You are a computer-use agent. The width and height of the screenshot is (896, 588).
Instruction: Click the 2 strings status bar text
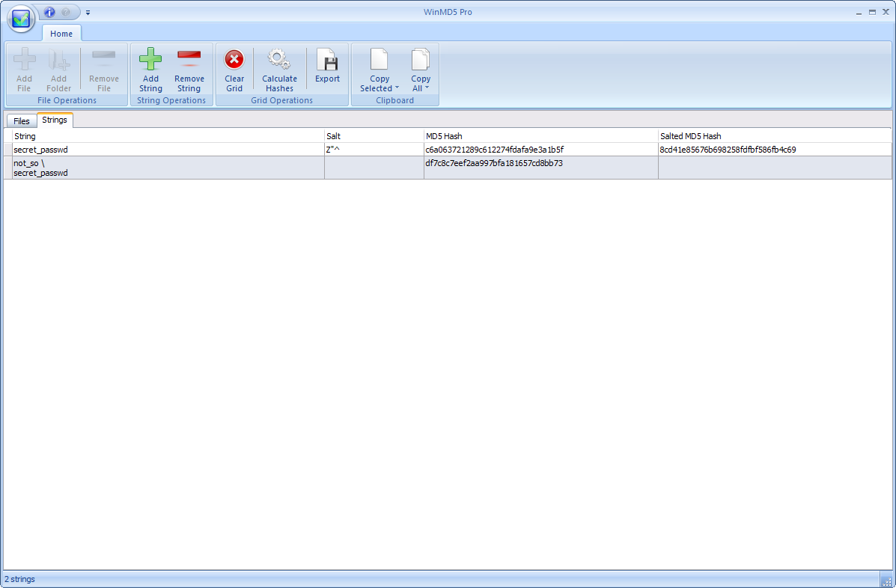click(x=20, y=579)
